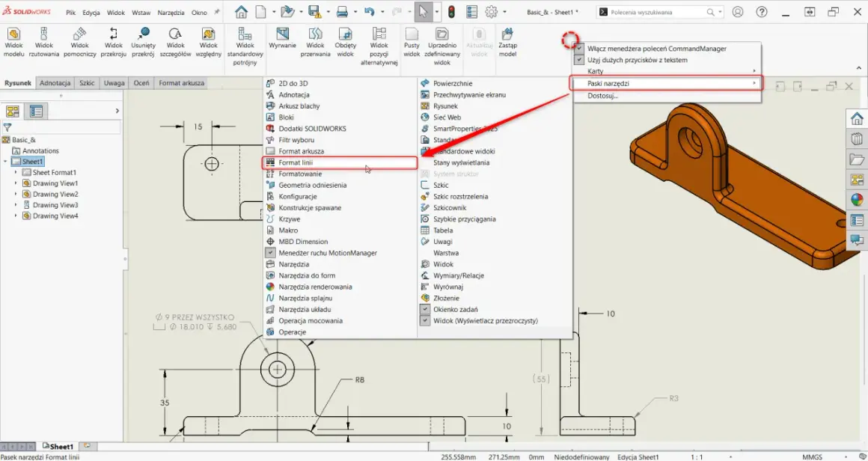Click Widok pozycji alternatywnej tool
Image resolution: width=868 pixels, height=461 pixels.
point(379,46)
